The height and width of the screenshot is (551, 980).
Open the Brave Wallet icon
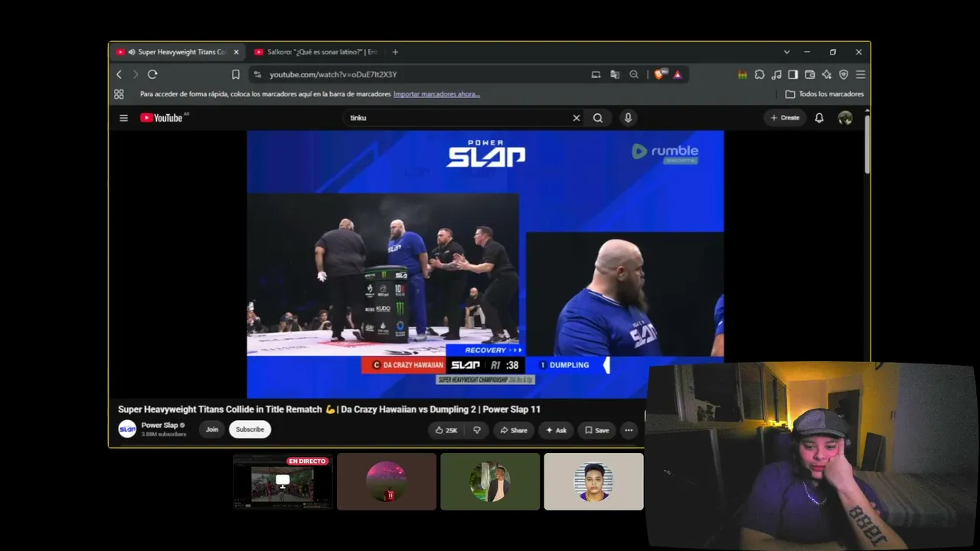coord(810,74)
